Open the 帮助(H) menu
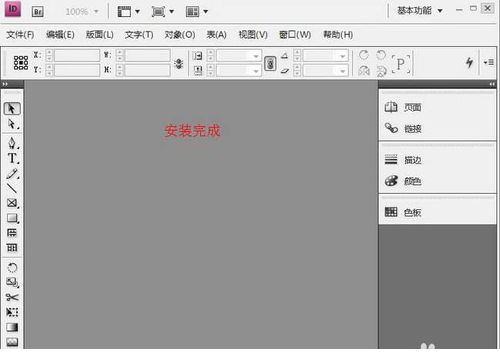The image size is (500, 362). point(338,34)
